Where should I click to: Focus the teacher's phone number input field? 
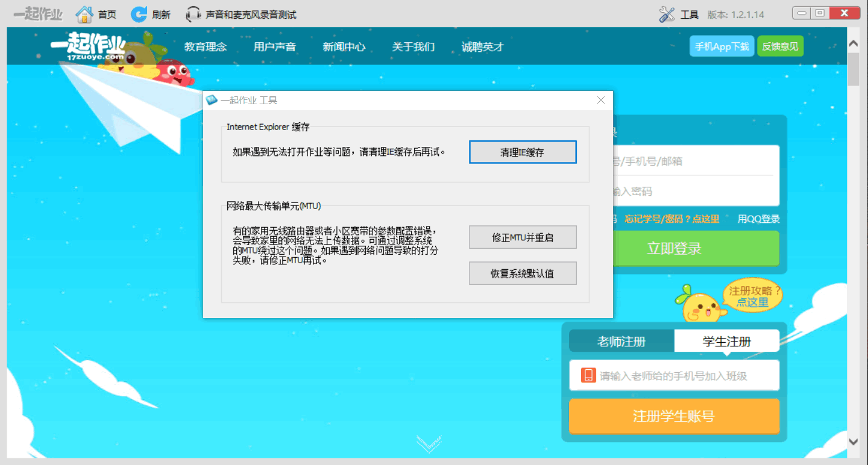(674, 375)
